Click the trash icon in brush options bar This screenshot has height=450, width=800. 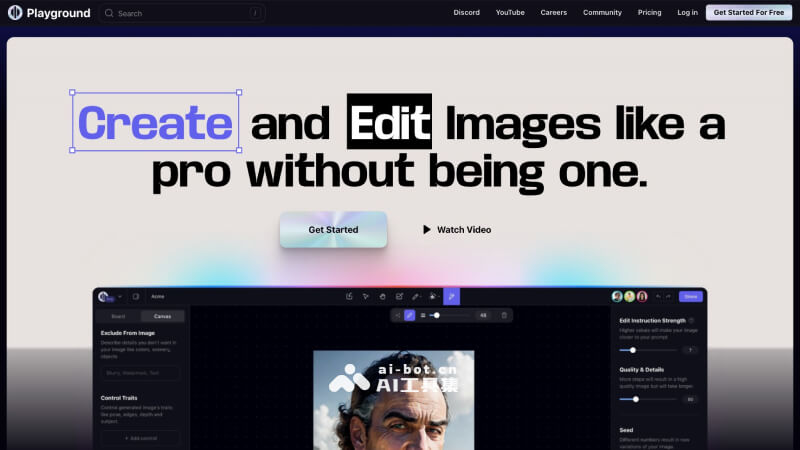point(504,315)
